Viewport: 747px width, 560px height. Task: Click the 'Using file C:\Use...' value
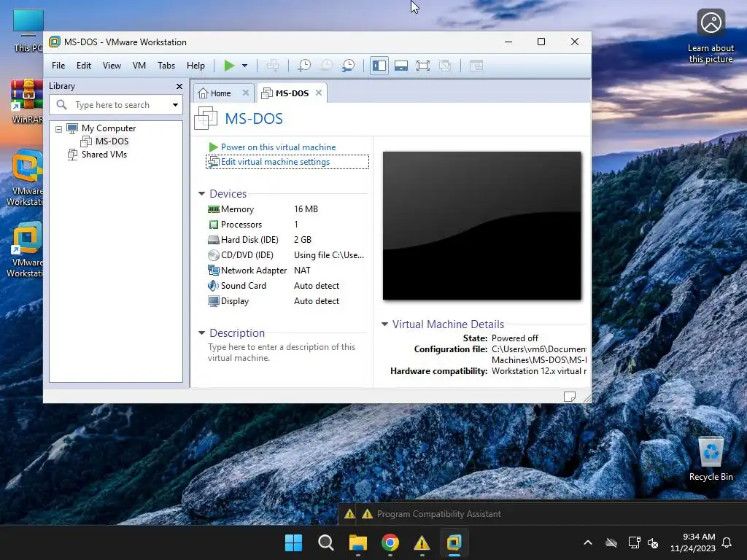[329, 255]
